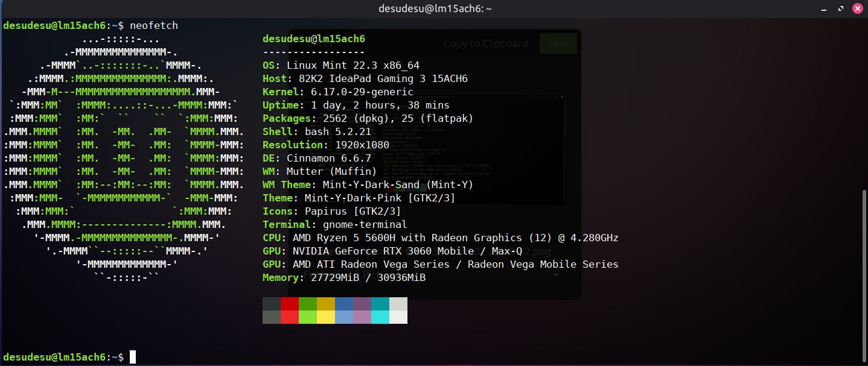Minimize the terminal window

[x=824, y=8]
